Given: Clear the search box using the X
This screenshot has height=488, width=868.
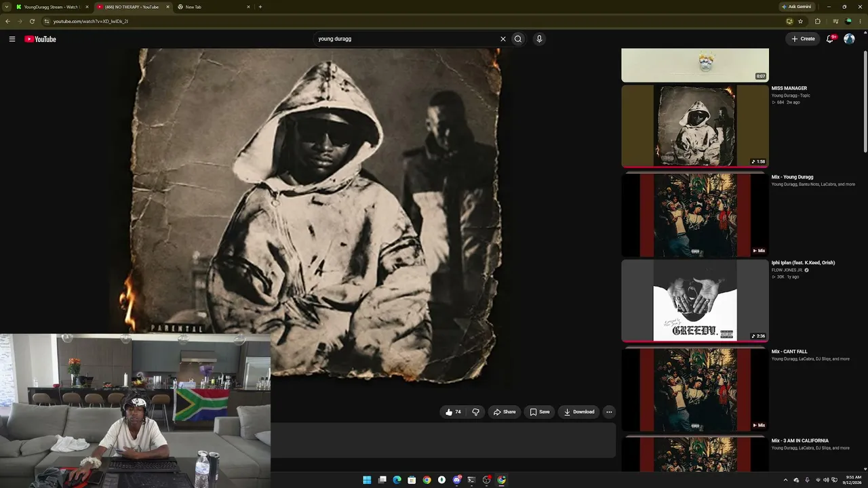Looking at the screenshot, I should (x=503, y=39).
